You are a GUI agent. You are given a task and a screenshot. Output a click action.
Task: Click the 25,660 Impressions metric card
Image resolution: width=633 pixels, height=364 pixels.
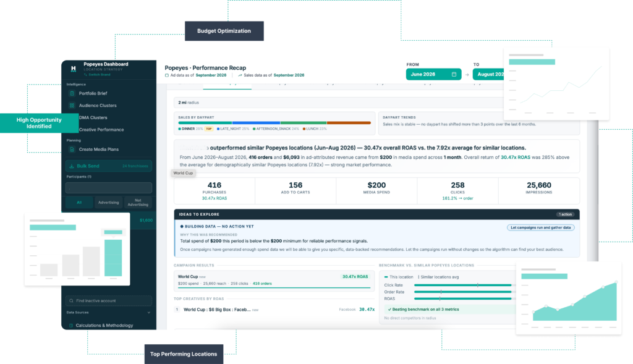539,191
